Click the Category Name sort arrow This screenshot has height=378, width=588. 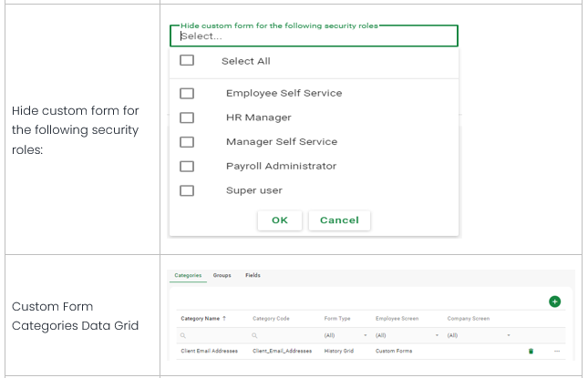pos(222,319)
